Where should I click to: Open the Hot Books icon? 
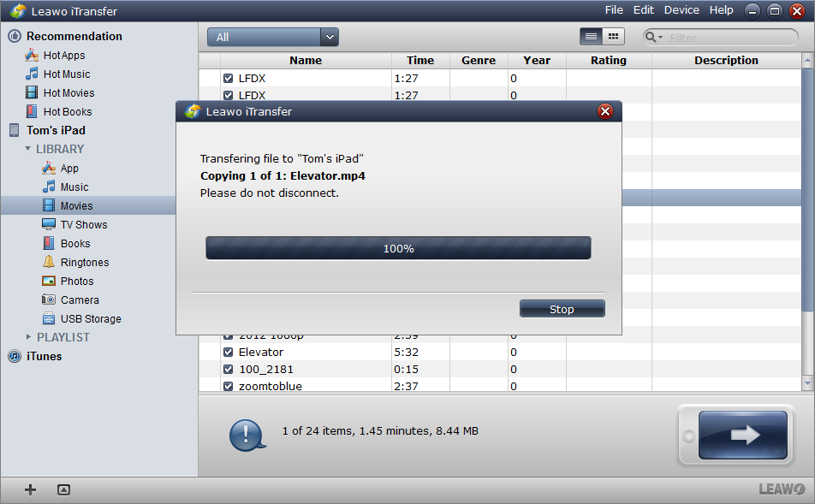(32, 111)
